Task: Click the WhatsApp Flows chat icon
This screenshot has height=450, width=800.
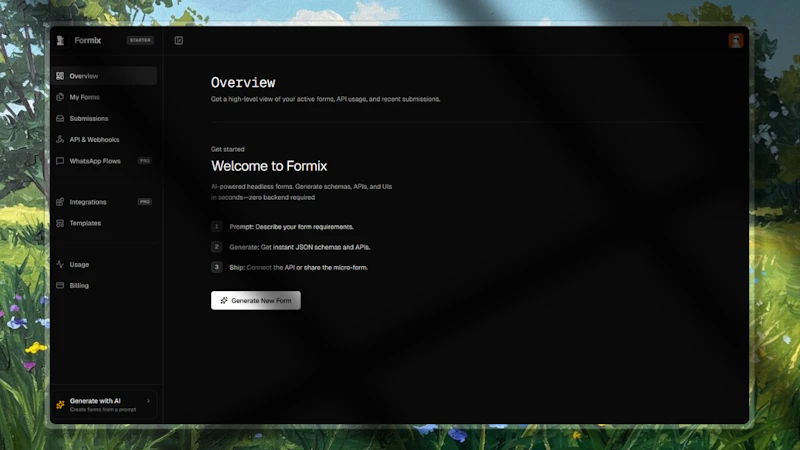Action: [60, 161]
